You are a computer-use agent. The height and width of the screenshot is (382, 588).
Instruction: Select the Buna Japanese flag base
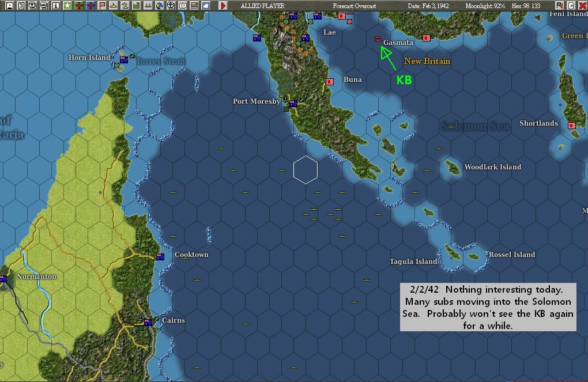pos(330,82)
